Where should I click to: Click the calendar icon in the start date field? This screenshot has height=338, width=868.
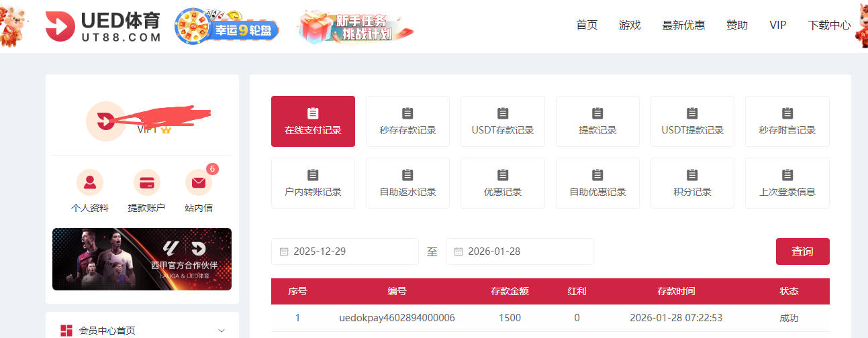284,251
